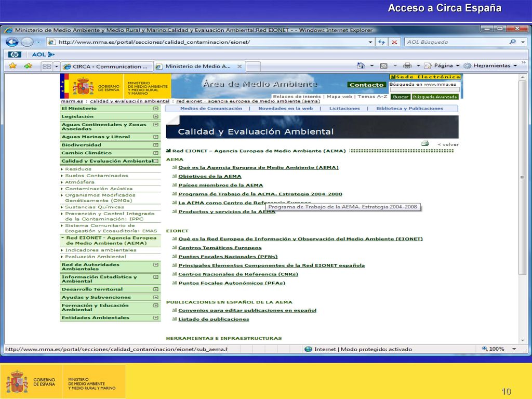Expand the Biodiversidad section
Screen dimensions: 532x399
(156, 145)
